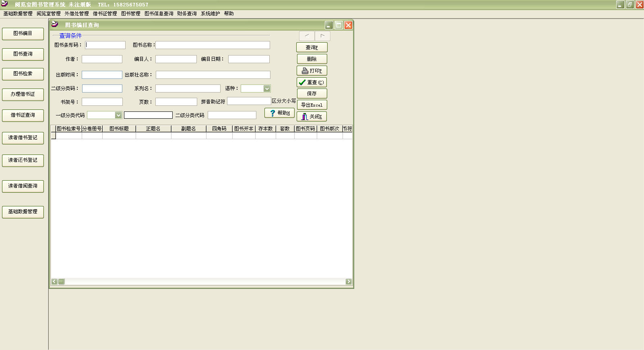Click the 二级分类码 input field
The height and width of the screenshot is (350, 644).
102,89
